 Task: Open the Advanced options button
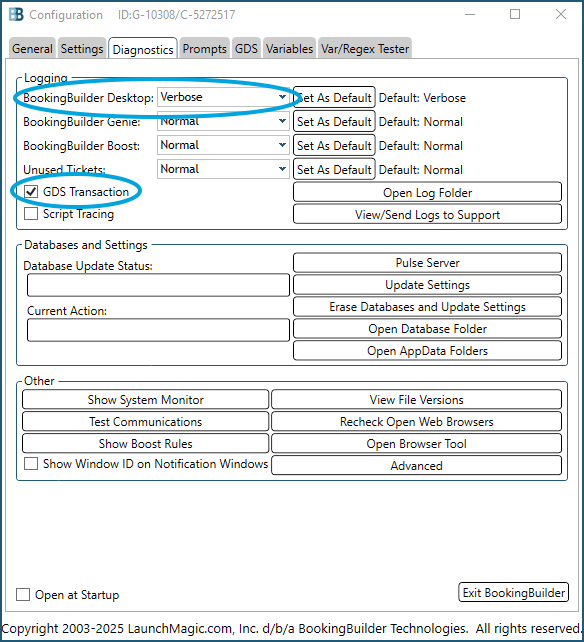(416, 466)
